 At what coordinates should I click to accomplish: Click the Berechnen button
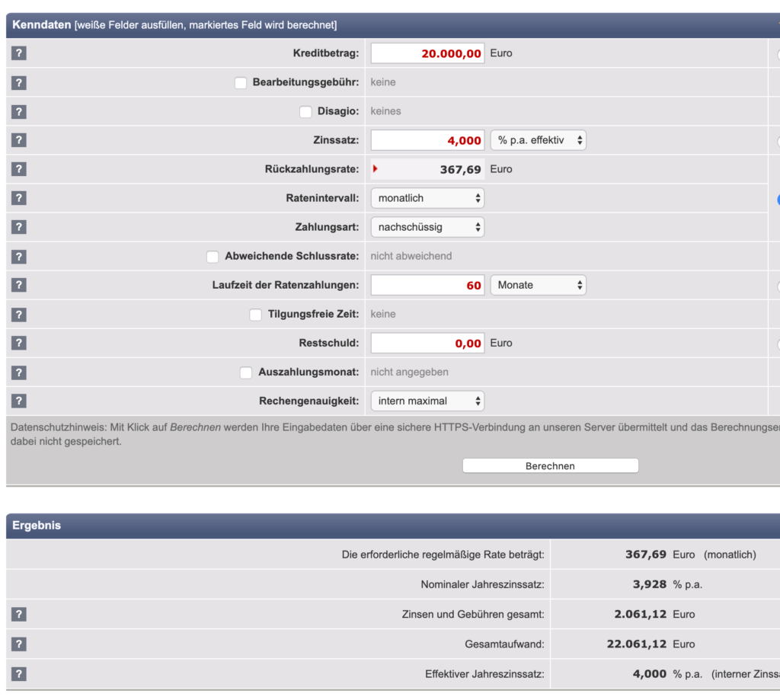pyautogui.click(x=550, y=465)
